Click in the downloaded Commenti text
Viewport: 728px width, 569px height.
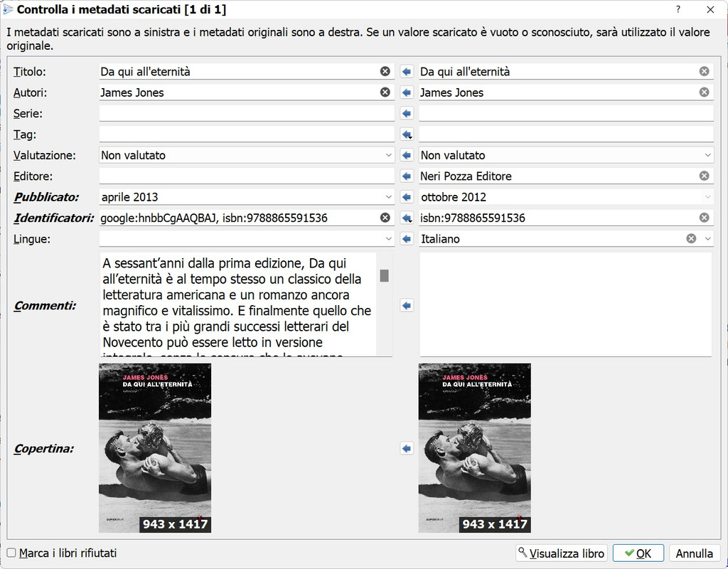(x=237, y=304)
